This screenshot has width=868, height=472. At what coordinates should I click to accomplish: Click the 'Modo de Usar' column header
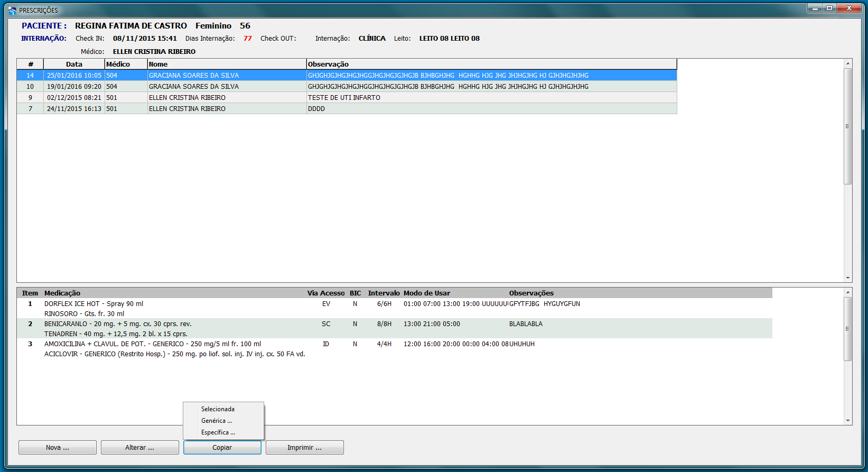[427, 293]
